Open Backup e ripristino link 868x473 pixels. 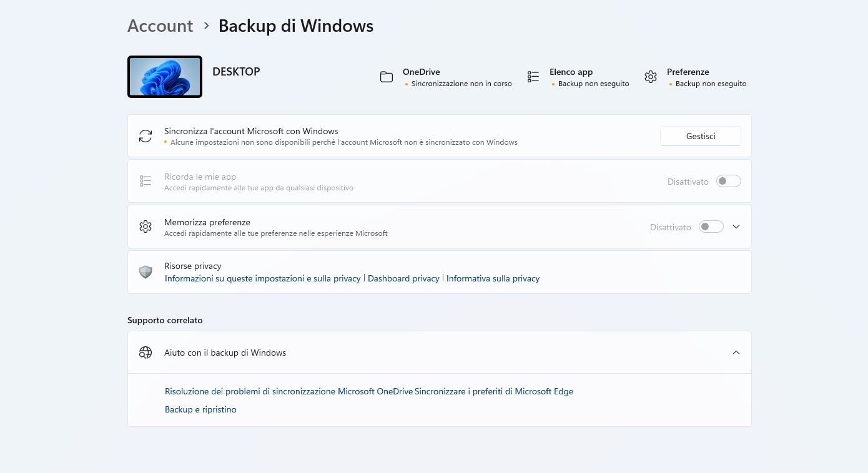pos(200,409)
